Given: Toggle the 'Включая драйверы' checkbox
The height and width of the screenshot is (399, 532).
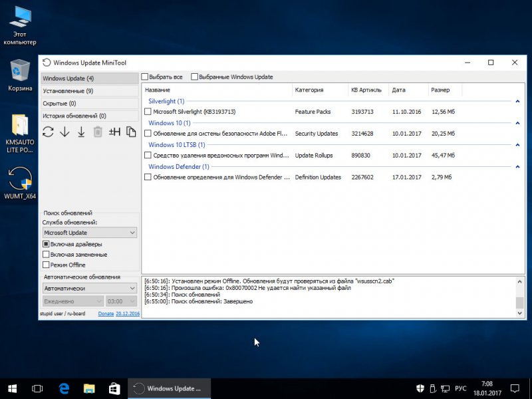Looking at the screenshot, I should (46, 244).
